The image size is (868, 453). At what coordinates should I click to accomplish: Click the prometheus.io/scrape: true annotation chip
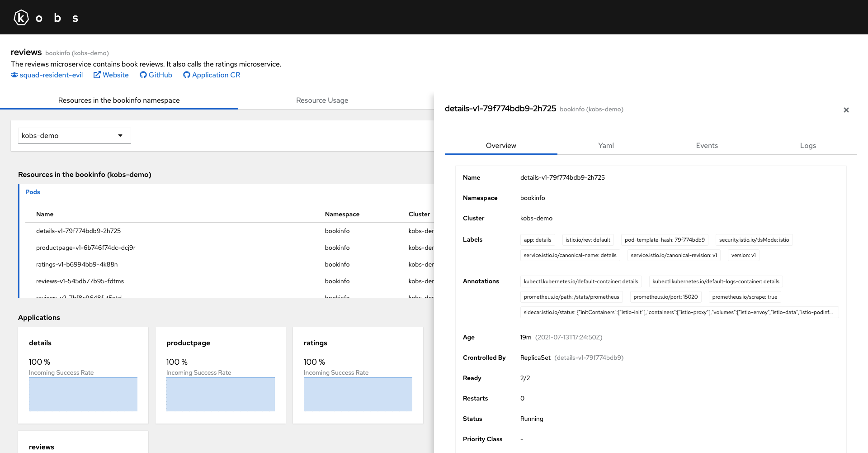tap(745, 297)
